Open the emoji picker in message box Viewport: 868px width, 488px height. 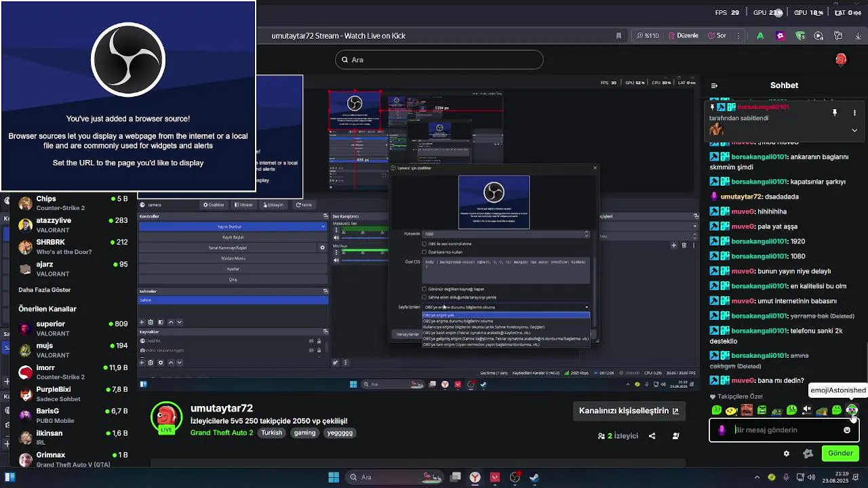(x=847, y=430)
